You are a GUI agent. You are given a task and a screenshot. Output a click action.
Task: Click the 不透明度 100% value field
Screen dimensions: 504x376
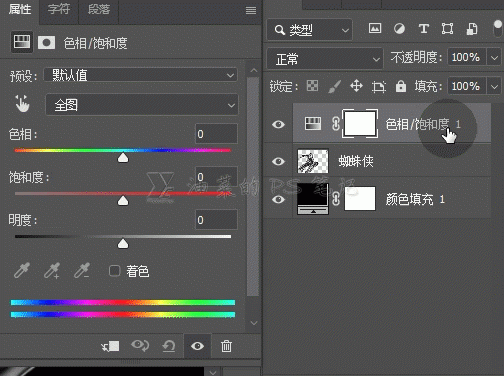pyautogui.click(x=467, y=58)
